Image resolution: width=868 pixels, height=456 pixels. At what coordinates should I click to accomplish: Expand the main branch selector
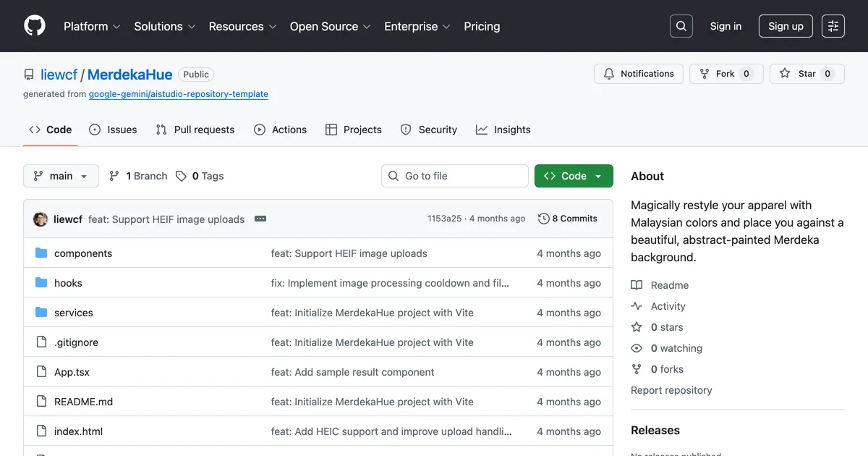pyautogui.click(x=61, y=175)
